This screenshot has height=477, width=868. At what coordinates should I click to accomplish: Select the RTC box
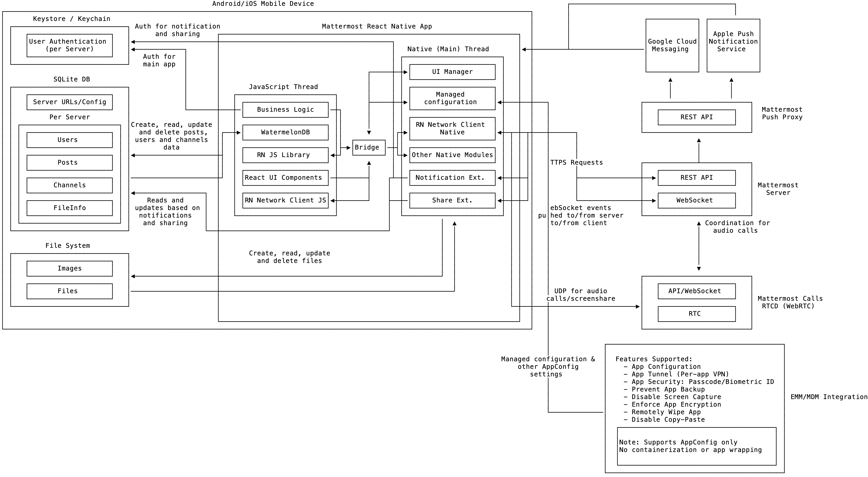click(x=697, y=314)
